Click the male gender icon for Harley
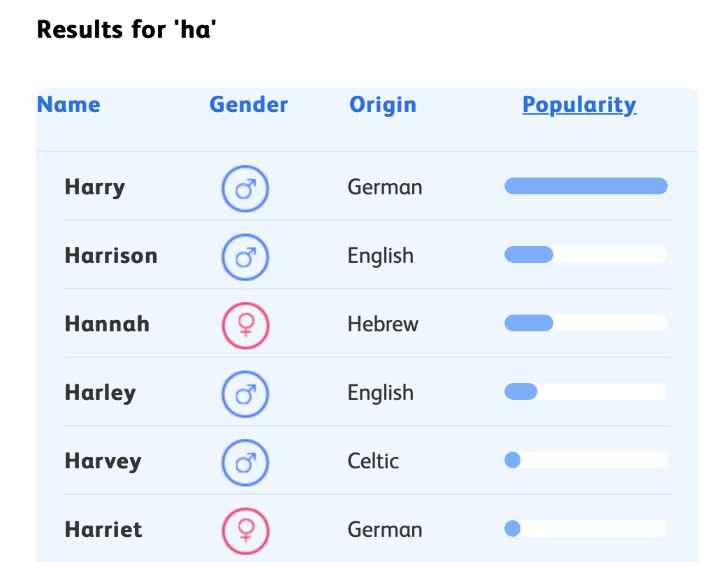This screenshot has width=728, height=562. tap(245, 394)
